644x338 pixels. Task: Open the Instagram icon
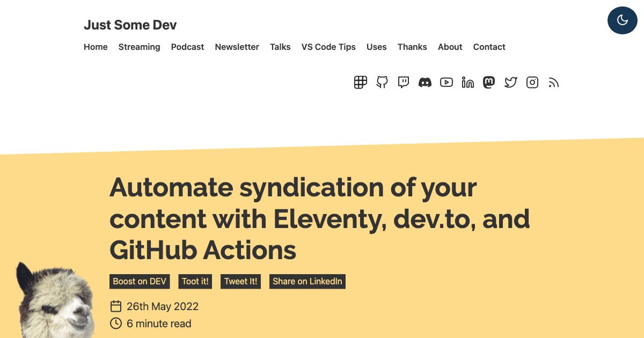coord(532,82)
